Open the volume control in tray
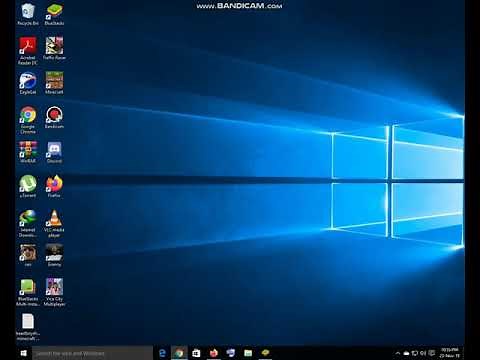Viewport: 480px width, 360px height. [x=423, y=353]
